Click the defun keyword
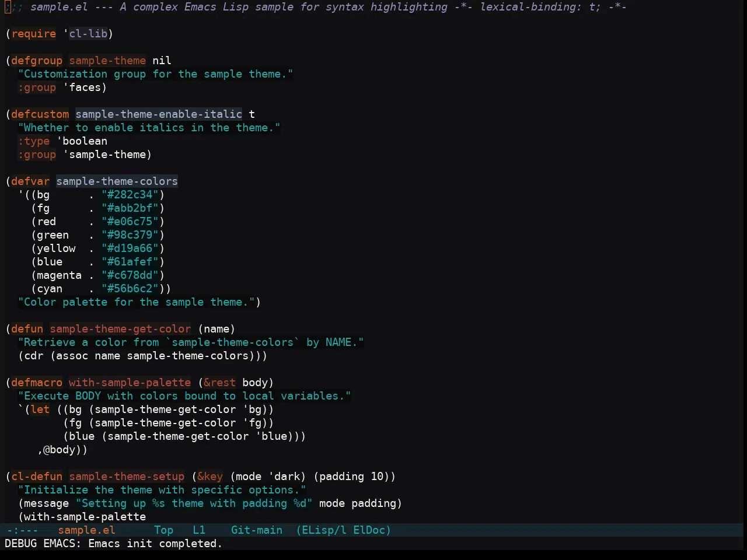This screenshot has width=747, height=560. tap(27, 329)
